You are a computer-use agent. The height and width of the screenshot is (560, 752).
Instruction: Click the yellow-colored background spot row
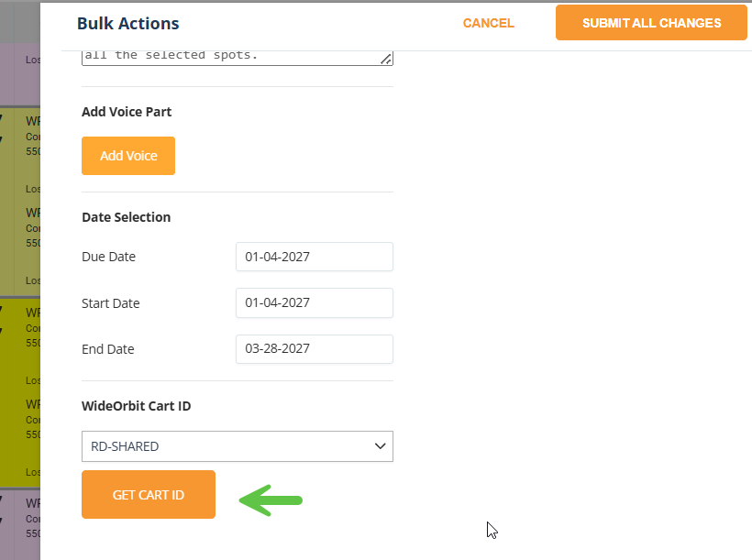coord(20,393)
